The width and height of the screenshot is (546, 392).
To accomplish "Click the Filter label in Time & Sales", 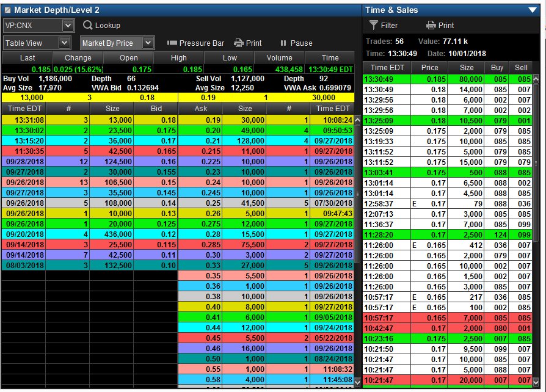I will click(x=389, y=26).
